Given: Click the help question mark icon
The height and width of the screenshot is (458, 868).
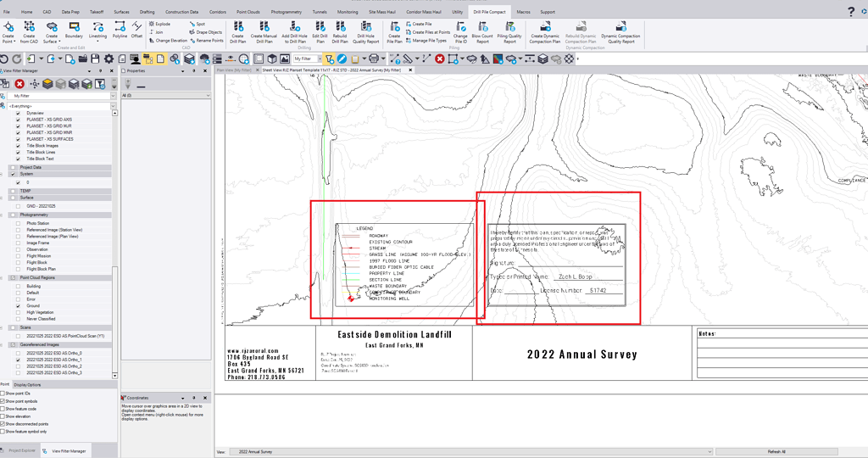Looking at the screenshot, I should 851,11.
